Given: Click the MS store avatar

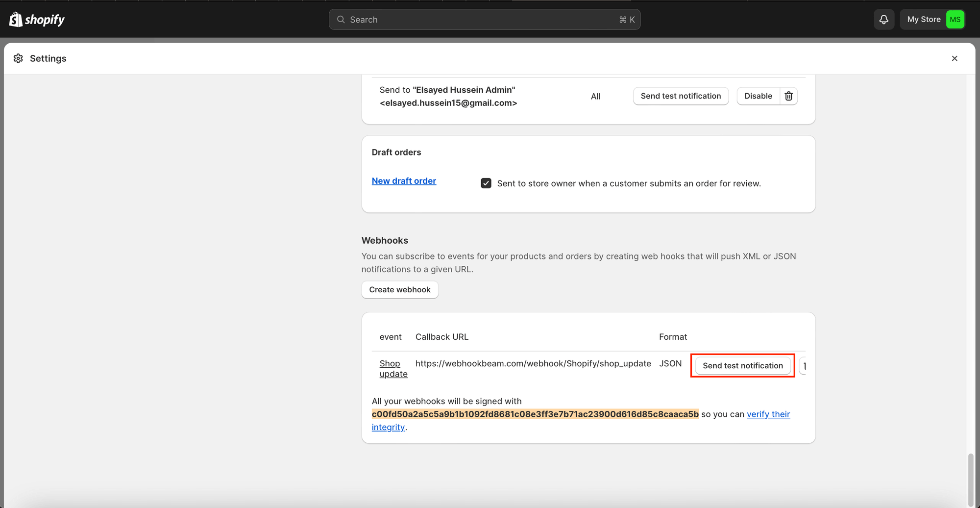Looking at the screenshot, I should tap(955, 20).
